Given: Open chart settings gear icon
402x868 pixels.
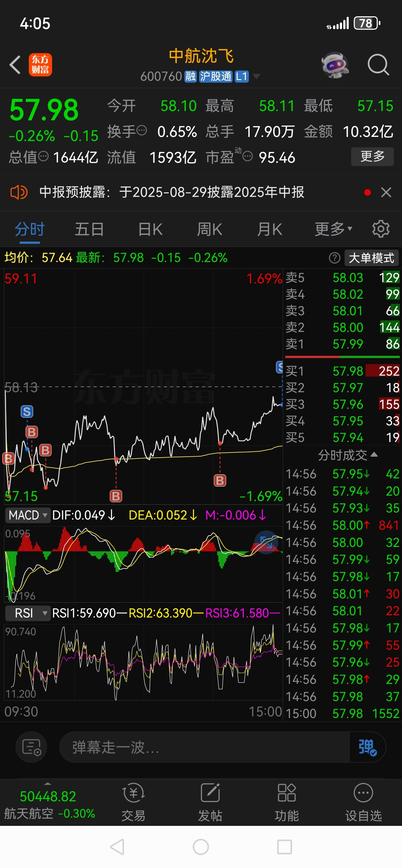Looking at the screenshot, I should pos(381,229).
